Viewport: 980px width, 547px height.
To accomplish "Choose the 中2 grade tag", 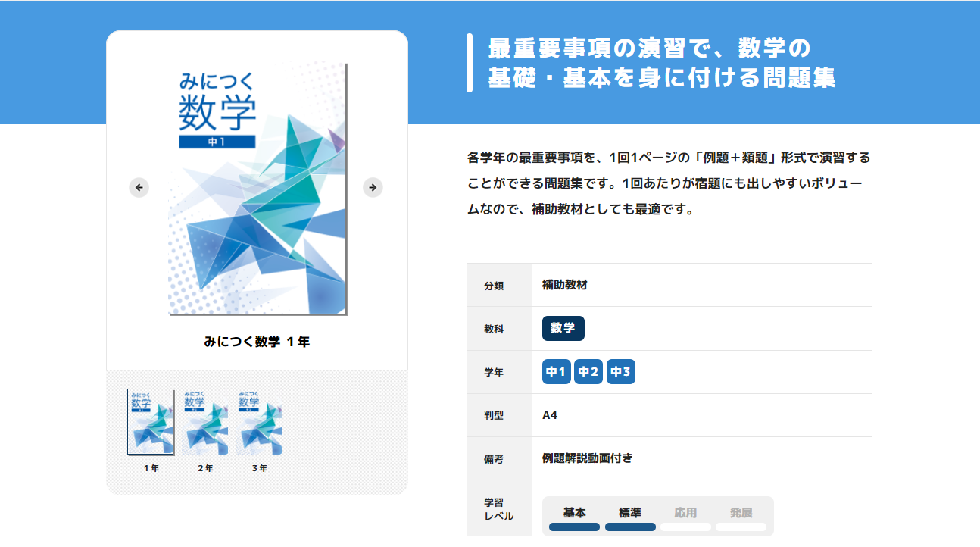I will 588,372.
